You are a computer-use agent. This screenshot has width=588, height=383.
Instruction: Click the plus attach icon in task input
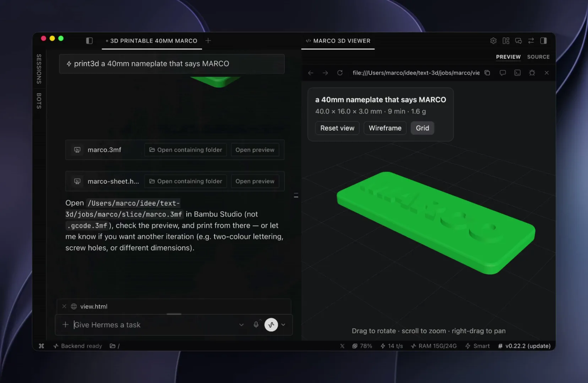click(x=65, y=324)
